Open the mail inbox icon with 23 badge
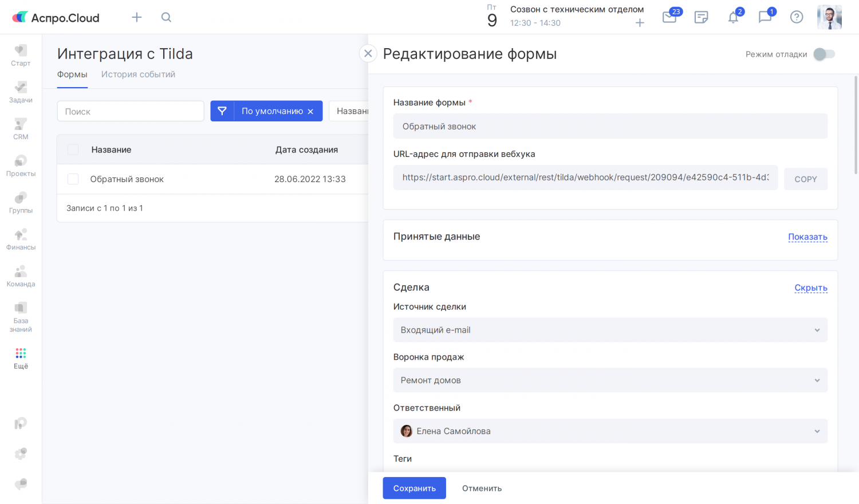Image resolution: width=859 pixels, height=504 pixels. pyautogui.click(x=669, y=17)
